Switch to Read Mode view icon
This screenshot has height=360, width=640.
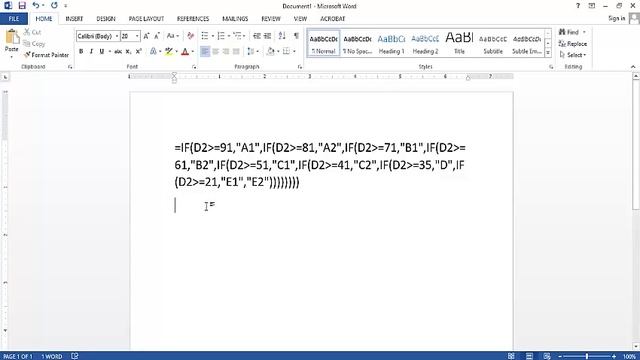click(x=511, y=356)
